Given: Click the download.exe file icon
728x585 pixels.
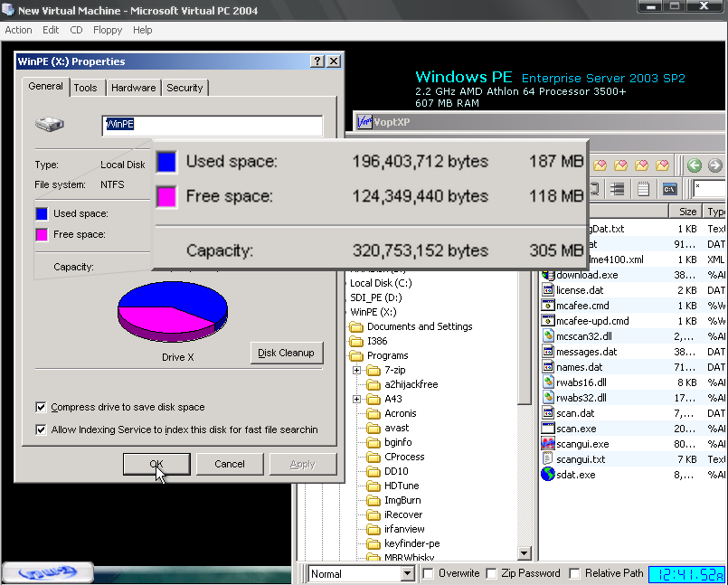Looking at the screenshot, I should [548, 275].
